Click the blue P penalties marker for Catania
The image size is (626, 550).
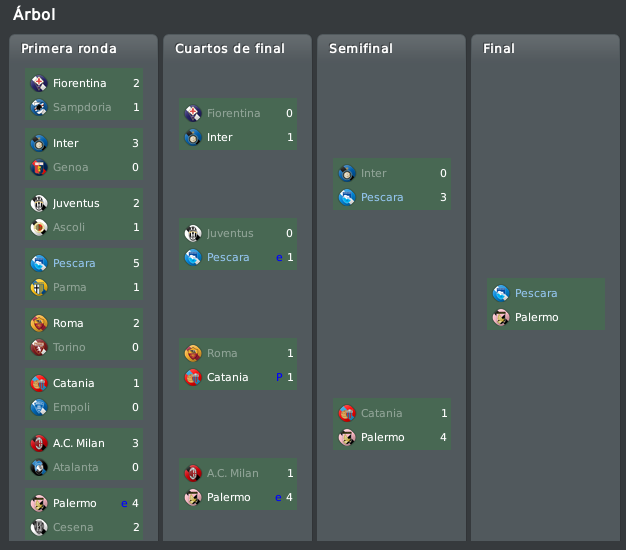tap(279, 377)
